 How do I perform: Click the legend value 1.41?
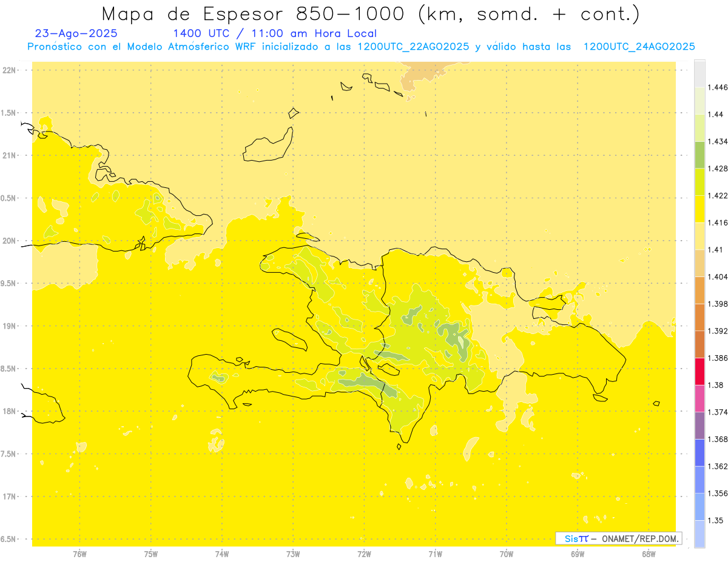point(715,250)
